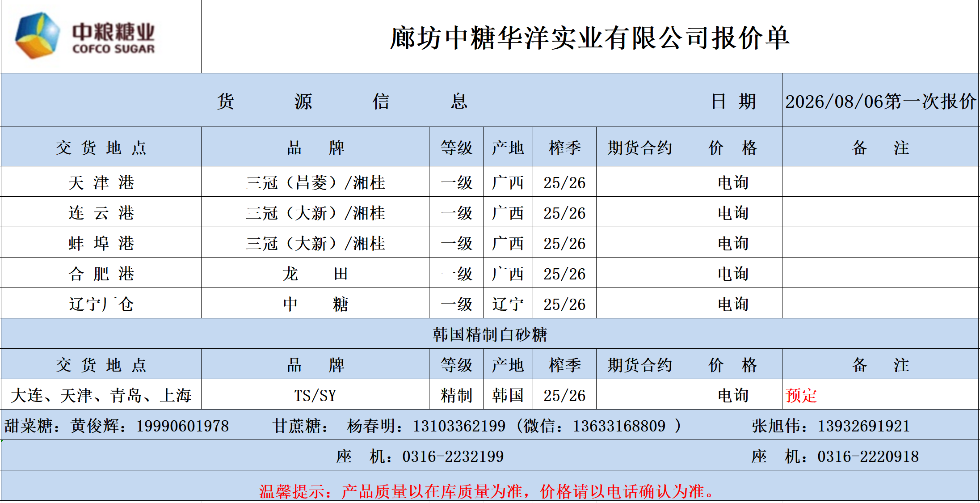This screenshot has height=503, width=980.
Task: Select the 连云港 delivery location cell
Action: click(101, 212)
